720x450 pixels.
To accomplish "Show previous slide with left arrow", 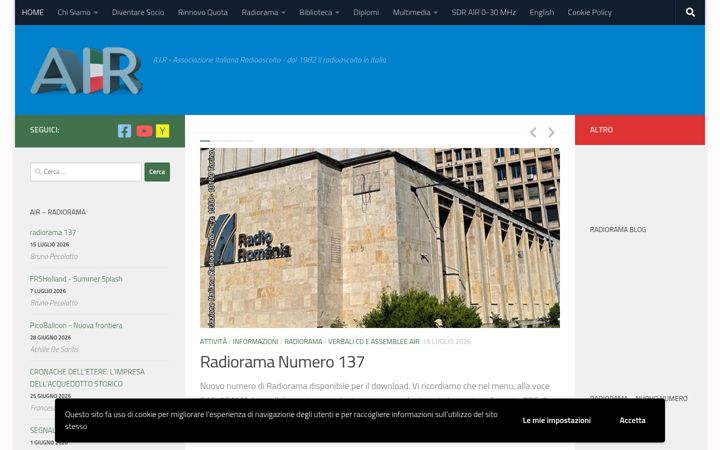I will (x=533, y=132).
